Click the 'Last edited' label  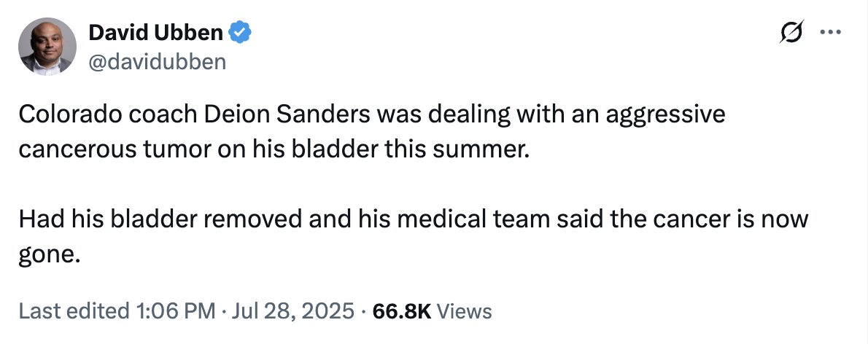[x=71, y=311]
